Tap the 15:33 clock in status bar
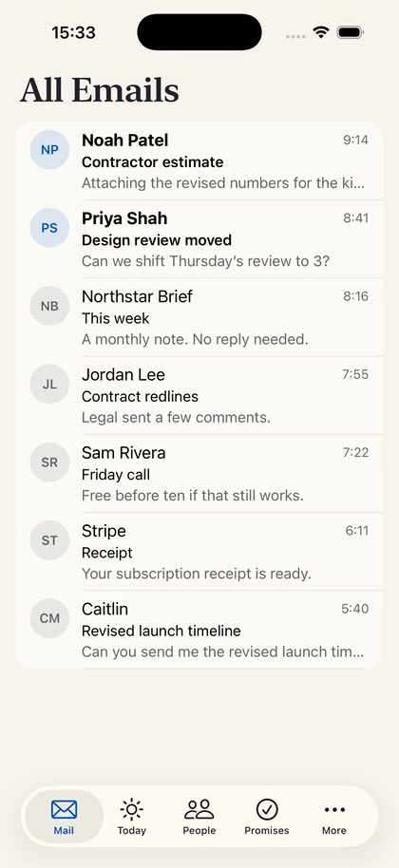The width and height of the screenshot is (399, 868). coord(73,32)
